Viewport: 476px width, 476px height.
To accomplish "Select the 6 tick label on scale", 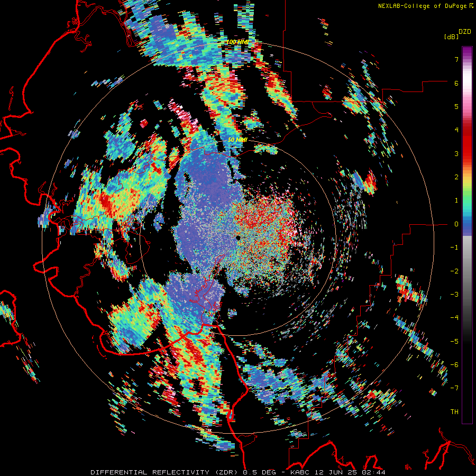I will pos(456,83).
